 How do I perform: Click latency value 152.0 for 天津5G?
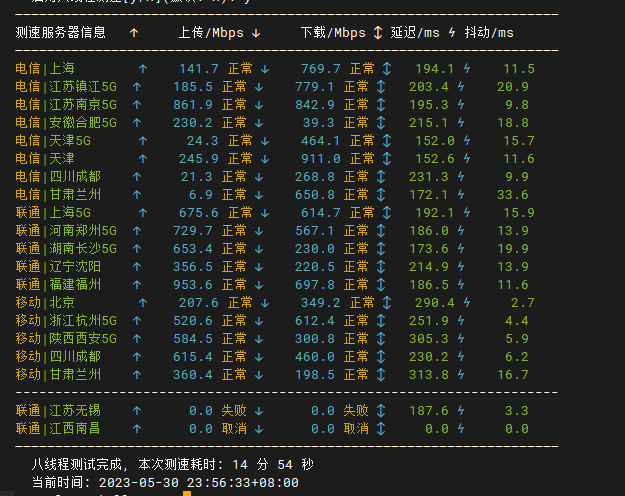click(x=435, y=140)
